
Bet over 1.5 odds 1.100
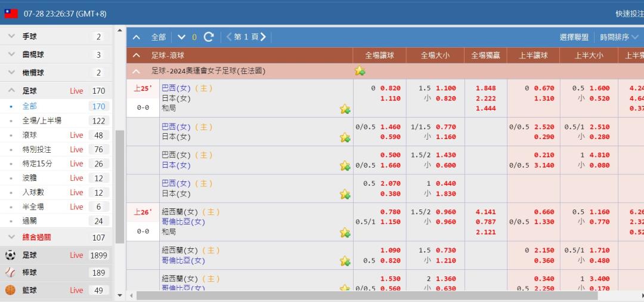click(445, 88)
